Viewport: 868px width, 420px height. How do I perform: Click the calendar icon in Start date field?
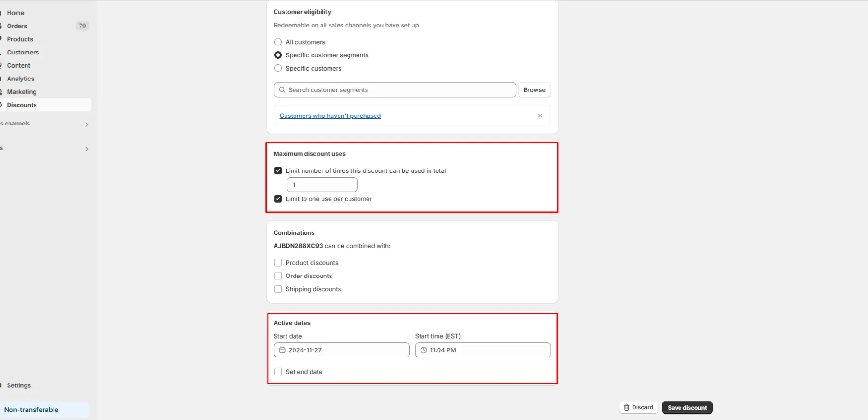[x=282, y=350]
